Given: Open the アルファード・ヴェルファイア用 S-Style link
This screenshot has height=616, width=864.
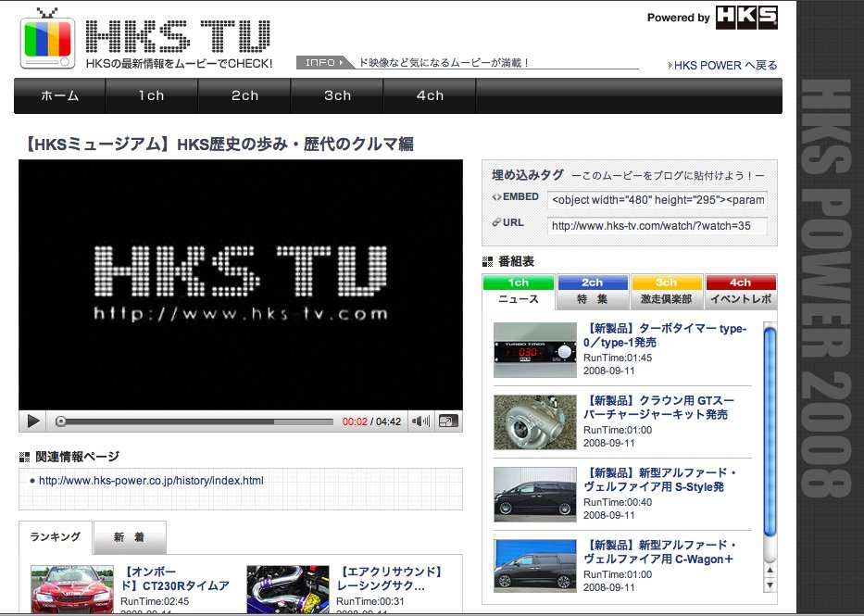Looking at the screenshot, I should [x=660, y=480].
